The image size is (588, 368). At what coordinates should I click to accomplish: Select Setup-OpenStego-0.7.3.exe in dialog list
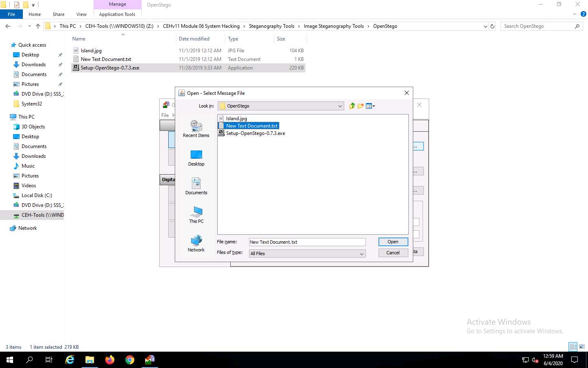click(252, 133)
